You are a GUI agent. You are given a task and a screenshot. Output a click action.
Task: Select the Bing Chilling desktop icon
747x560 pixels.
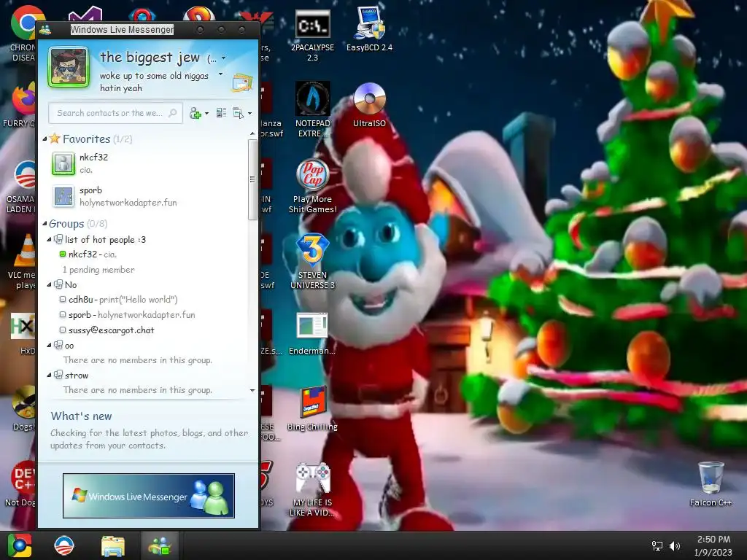(x=312, y=409)
